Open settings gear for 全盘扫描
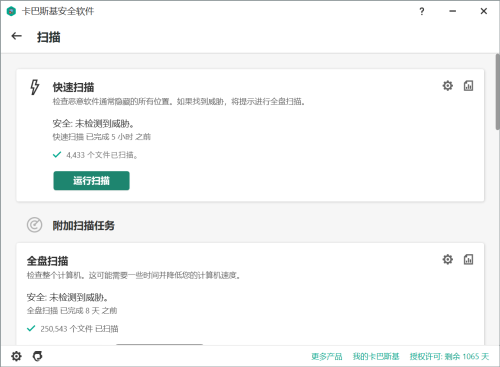This screenshot has height=367, width=500. click(x=448, y=259)
